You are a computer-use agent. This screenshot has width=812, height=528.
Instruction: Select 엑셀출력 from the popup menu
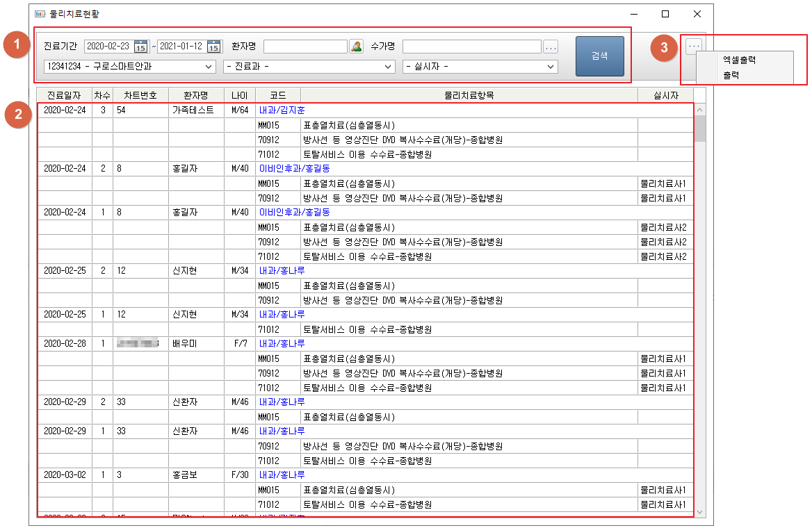(739, 60)
